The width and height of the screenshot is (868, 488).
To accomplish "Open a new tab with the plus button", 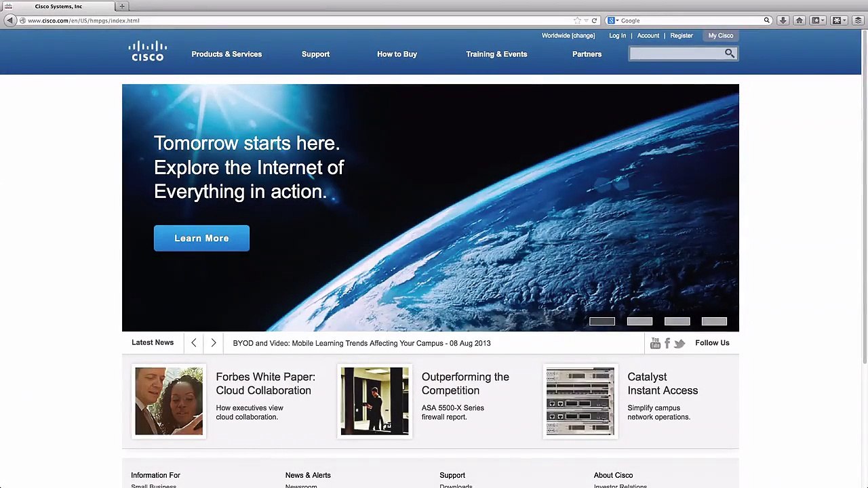I will 122,6.
